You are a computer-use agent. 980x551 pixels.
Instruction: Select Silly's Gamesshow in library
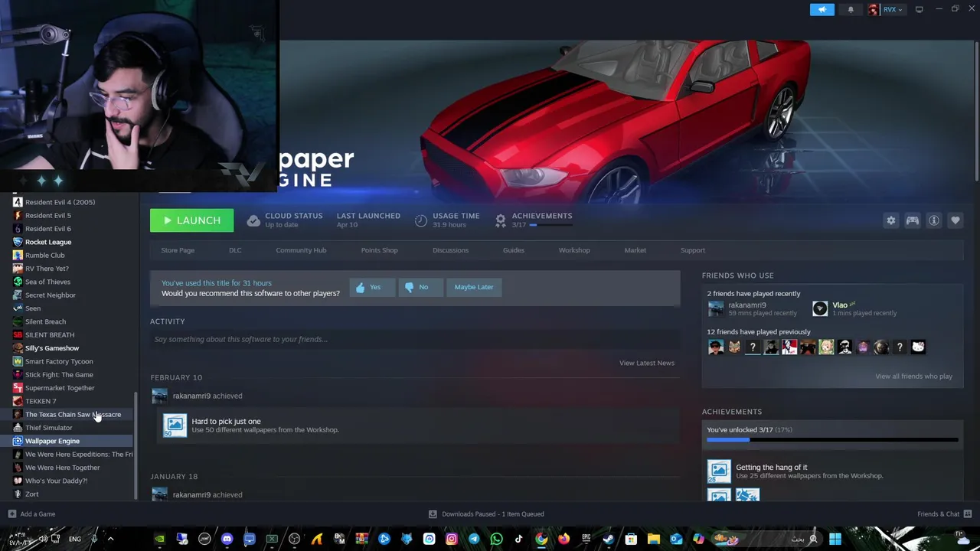pos(52,348)
